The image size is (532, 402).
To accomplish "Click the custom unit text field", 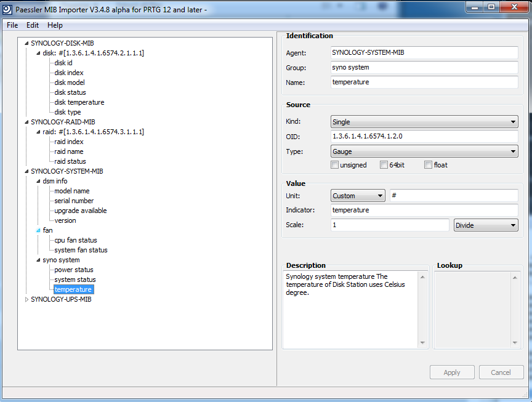I will [x=454, y=195].
